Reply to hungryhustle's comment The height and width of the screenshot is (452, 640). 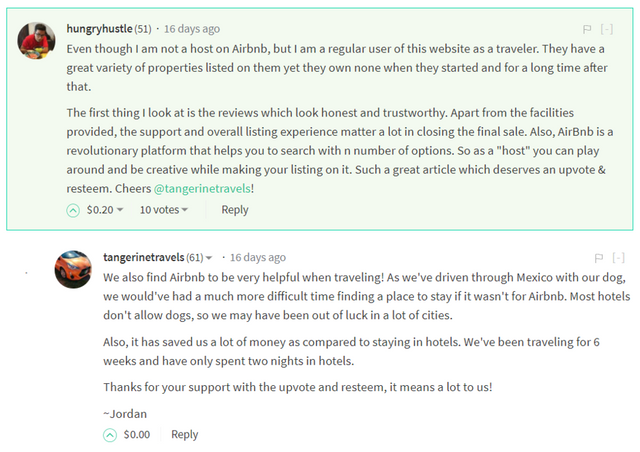pyautogui.click(x=235, y=210)
